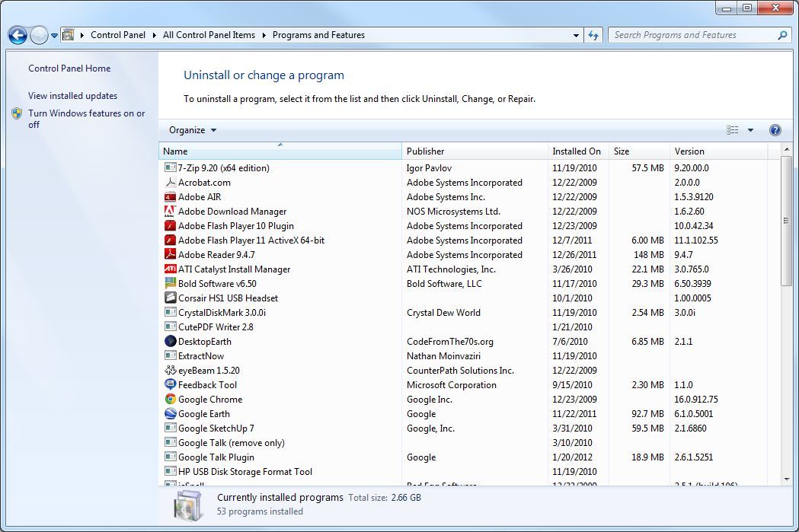Open help via the blue question mark icon

point(775,130)
